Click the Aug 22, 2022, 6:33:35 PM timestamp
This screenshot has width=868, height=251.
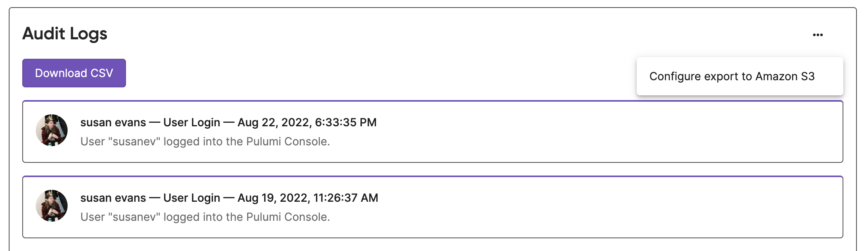(307, 122)
